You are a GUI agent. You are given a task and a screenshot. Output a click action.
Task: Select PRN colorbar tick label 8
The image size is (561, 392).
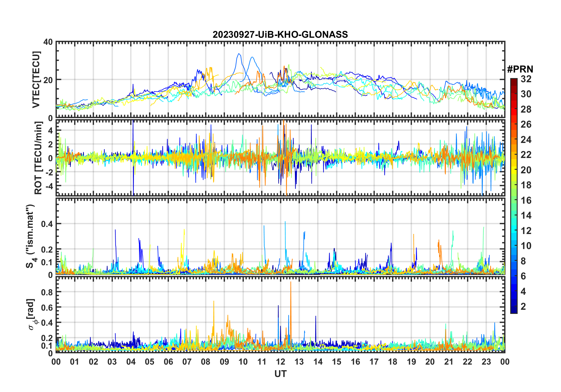[x=523, y=261]
